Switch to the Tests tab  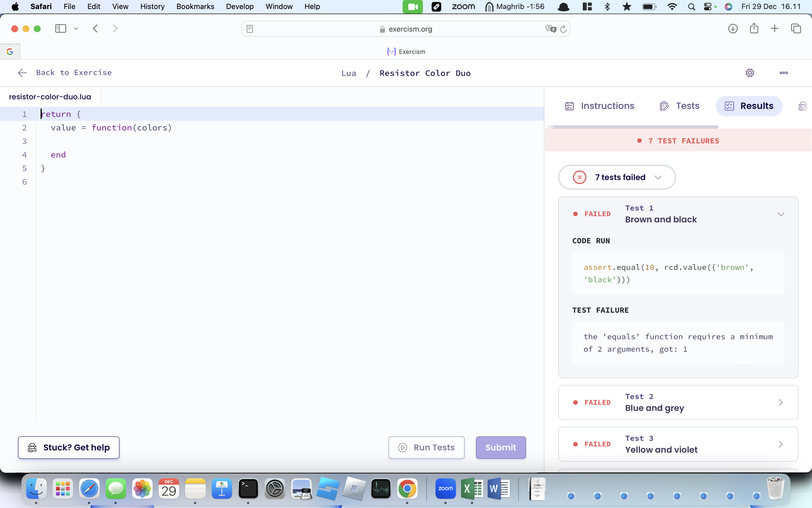pos(679,106)
